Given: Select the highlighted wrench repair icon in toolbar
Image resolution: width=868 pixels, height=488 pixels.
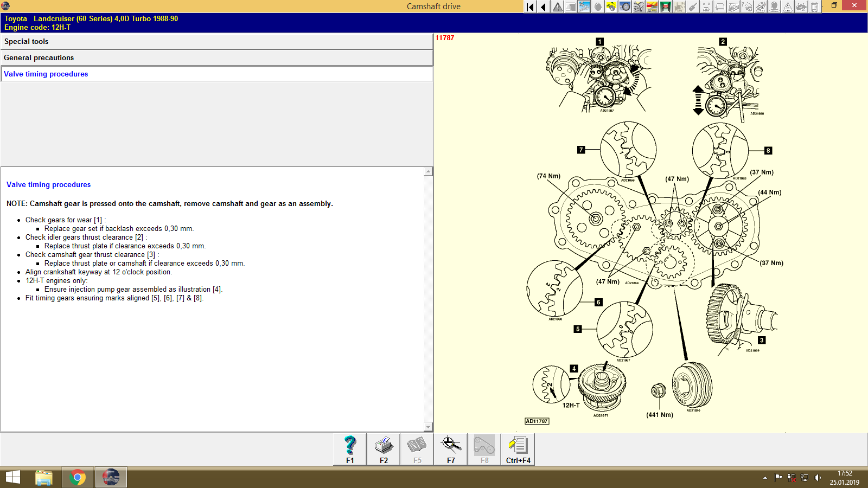Looking at the screenshot, I should (584, 6).
